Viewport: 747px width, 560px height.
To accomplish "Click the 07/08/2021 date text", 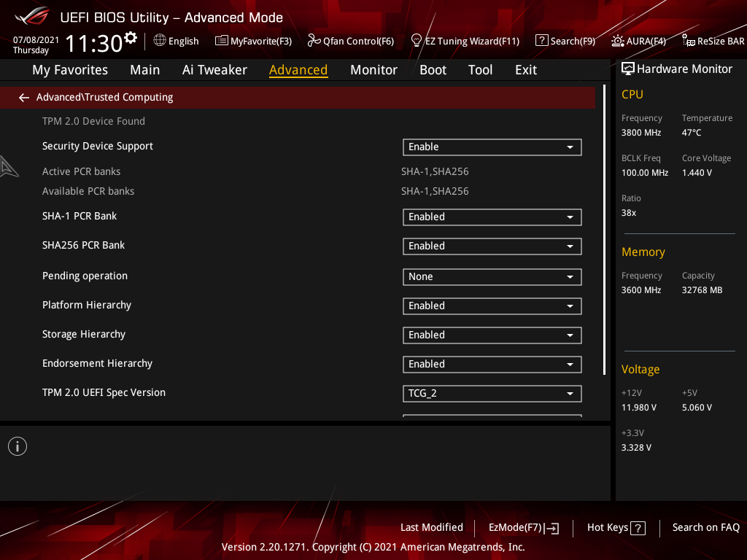I will (36, 40).
